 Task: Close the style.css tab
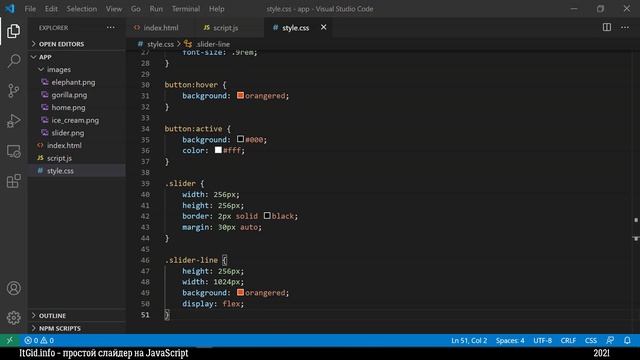323,27
